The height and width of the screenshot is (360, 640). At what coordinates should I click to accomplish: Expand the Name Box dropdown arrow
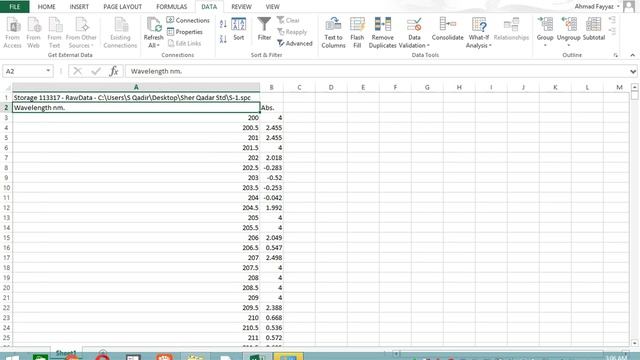(x=48, y=71)
